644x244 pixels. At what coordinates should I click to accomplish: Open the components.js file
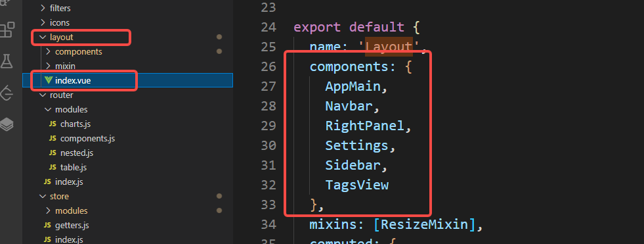[x=87, y=139]
